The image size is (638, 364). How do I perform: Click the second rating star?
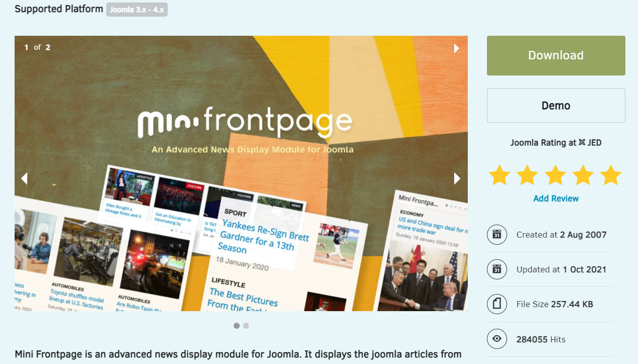coord(527,175)
